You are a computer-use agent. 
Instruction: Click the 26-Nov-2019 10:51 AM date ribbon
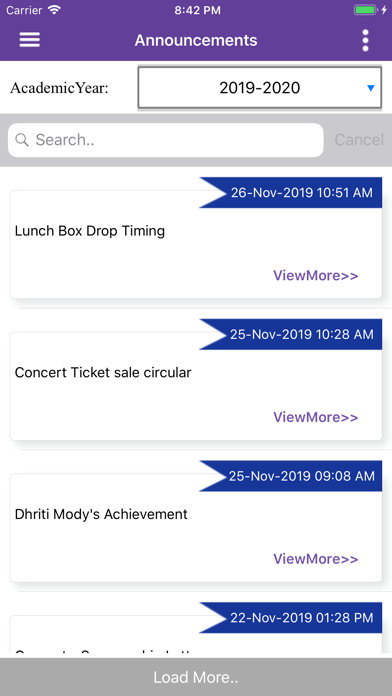click(291, 193)
